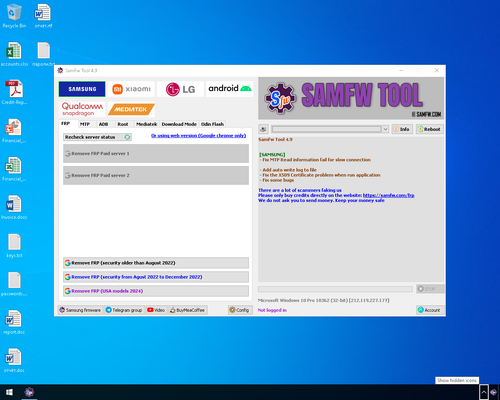
Task: Open the device port dropdown
Action: pos(385,129)
